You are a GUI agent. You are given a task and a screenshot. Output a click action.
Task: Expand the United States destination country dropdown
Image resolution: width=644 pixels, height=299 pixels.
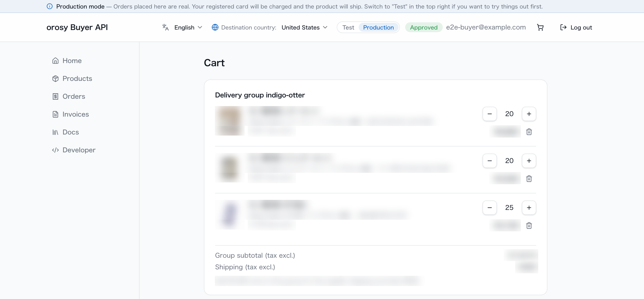point(304,27)
